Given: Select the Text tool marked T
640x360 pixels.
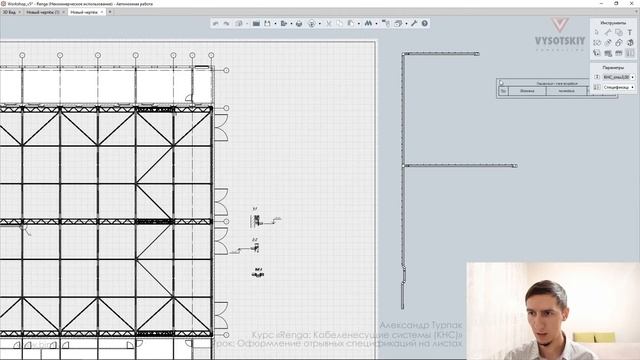Looking at the screenshot, I should (x=630, y=32).
